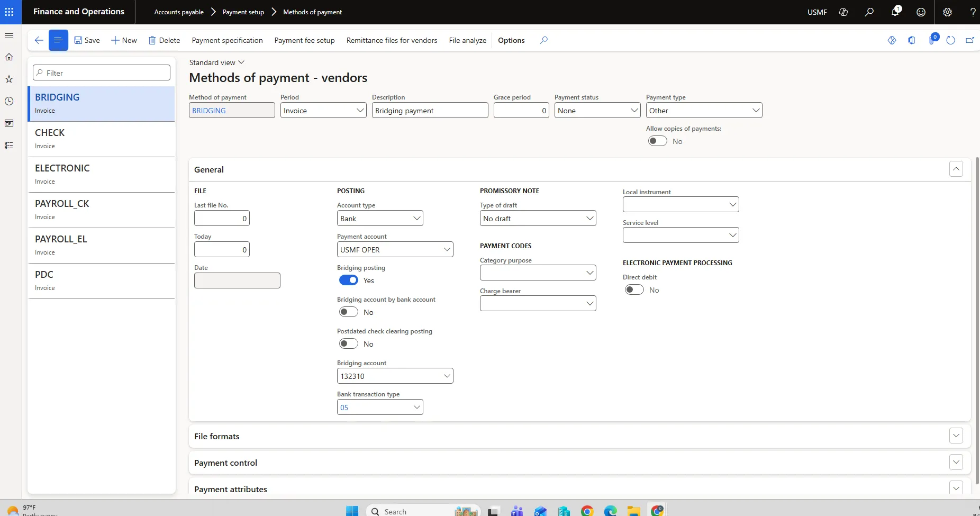Open the Options tab
980x516 pixels.
(x=511, y=40)
